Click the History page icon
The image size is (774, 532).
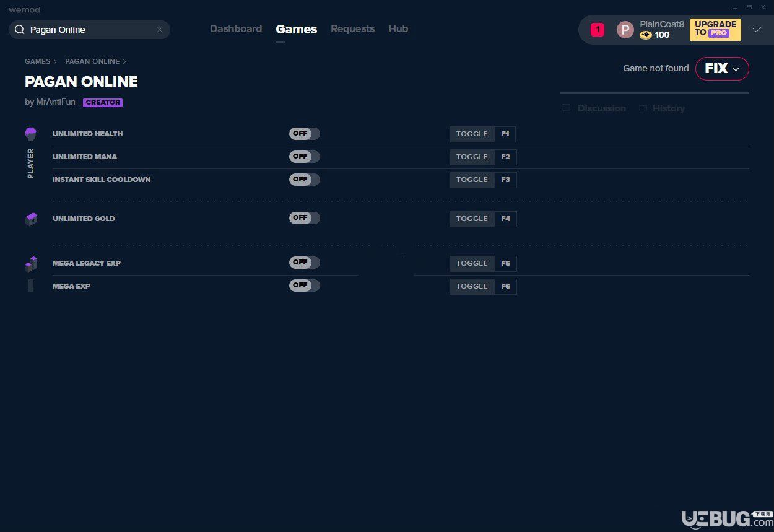coord(643,108)
